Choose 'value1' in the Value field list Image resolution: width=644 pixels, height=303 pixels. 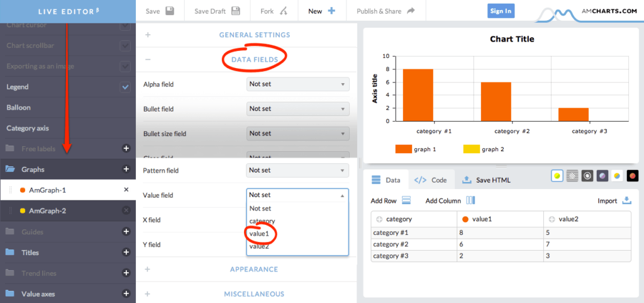point(297,234)
